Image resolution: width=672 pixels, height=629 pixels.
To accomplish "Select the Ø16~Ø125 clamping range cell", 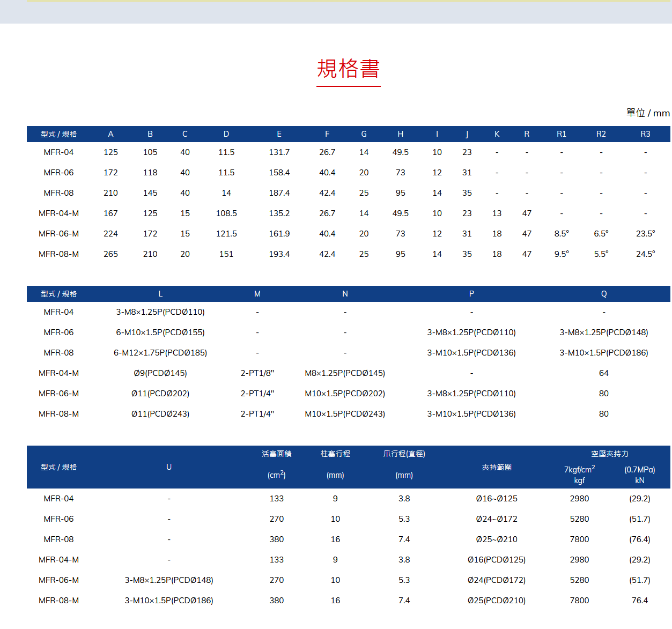I will tap(497, 498).
